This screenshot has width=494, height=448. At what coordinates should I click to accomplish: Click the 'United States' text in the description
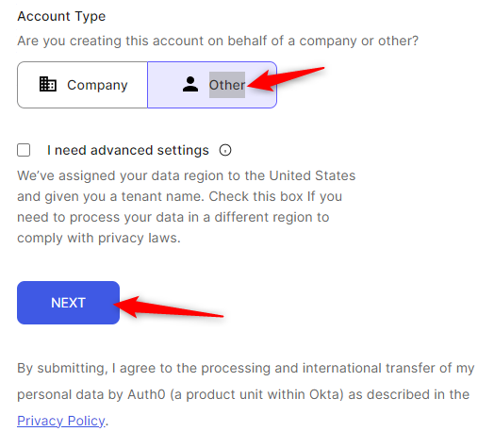(312, 175)
